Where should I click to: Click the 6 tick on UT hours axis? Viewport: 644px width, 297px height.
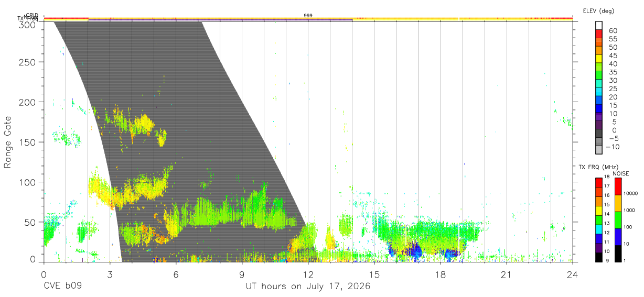tap(176, 274)
